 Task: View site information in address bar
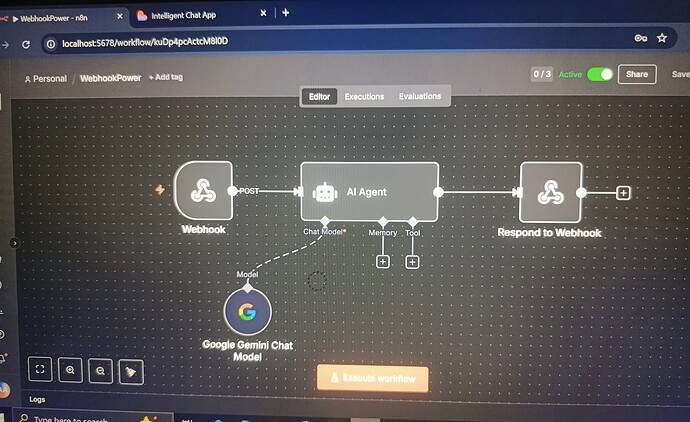51,44
